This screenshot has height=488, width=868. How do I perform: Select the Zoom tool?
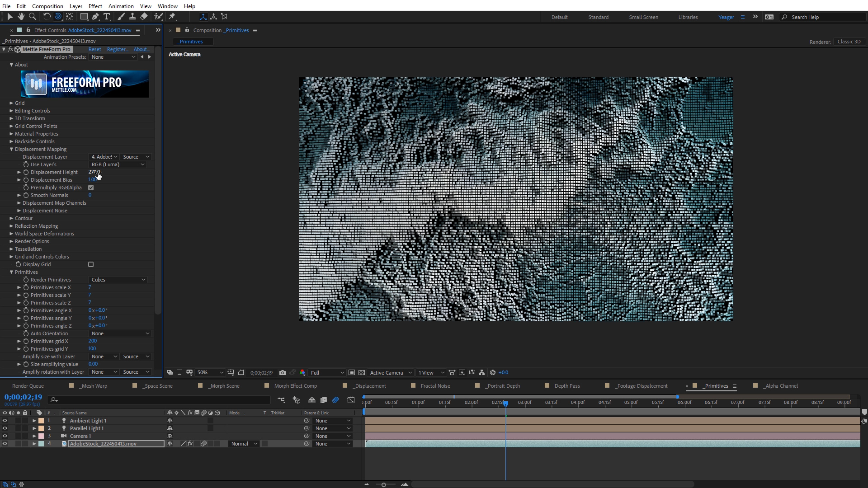pyautogui.click(x=33, y=17)
